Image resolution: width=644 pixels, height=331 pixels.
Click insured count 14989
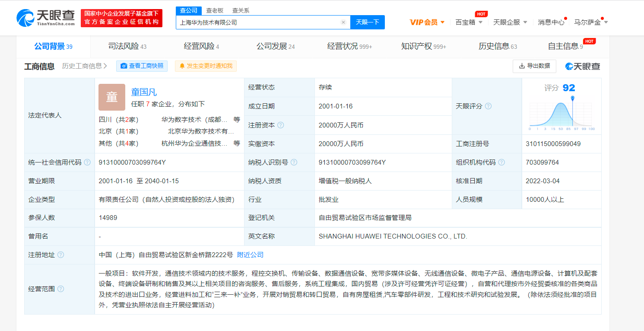(108, 217)
